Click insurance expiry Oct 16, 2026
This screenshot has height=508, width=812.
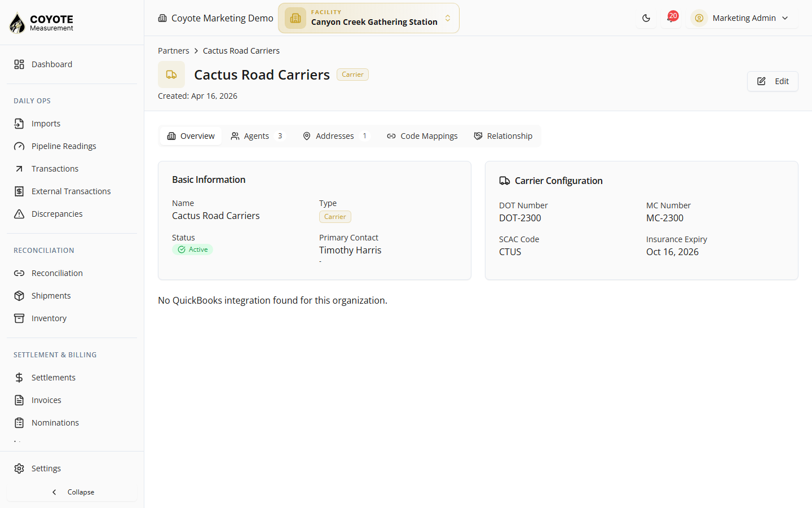[672, 252]
